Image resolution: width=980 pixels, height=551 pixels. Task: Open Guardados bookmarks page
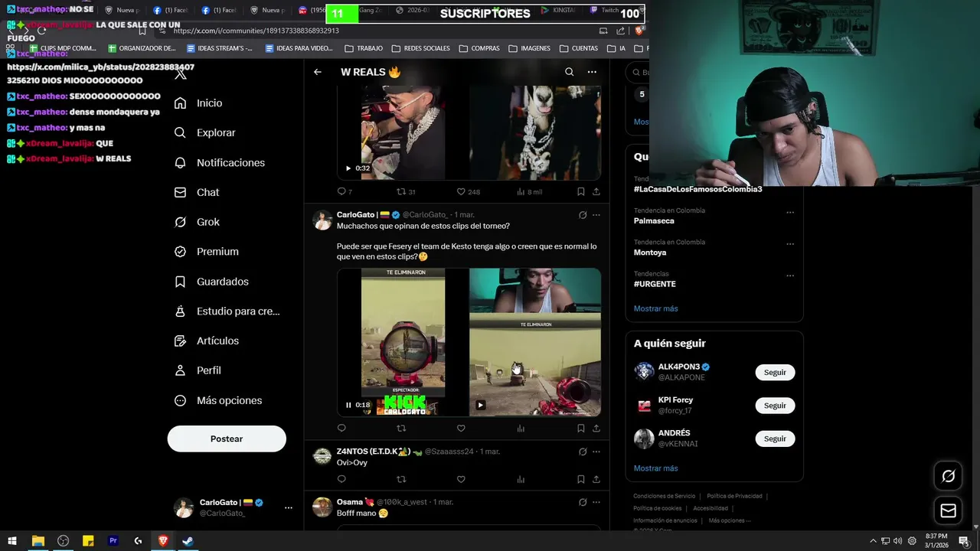click(211, 282)
